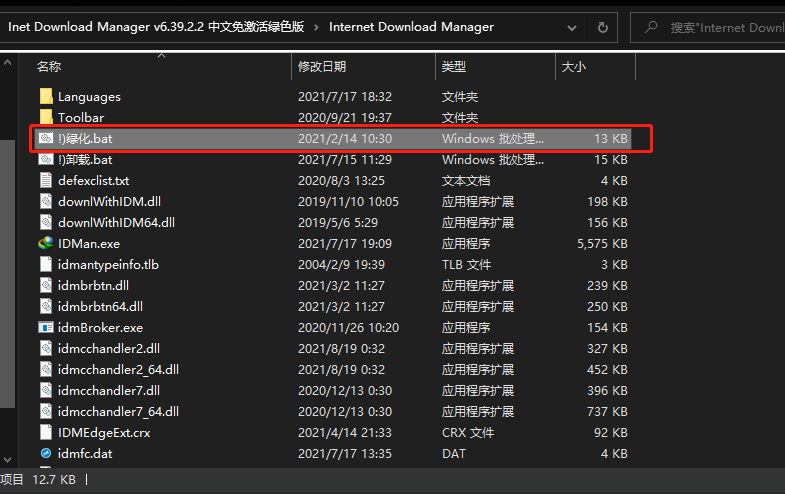Click the idmbrbtn64.dll file icon
Image resolution: width=785 pixels, height=494 pixels.
point(46,306)
